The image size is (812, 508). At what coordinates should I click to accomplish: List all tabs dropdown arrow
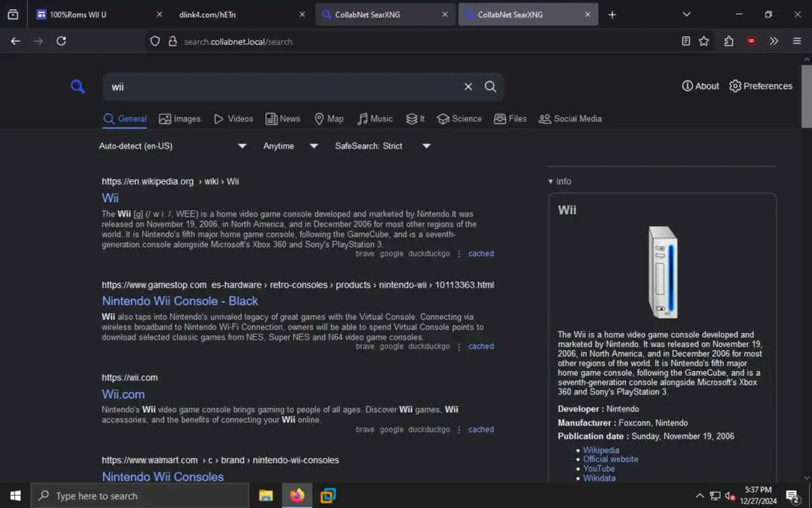point(686,15)
